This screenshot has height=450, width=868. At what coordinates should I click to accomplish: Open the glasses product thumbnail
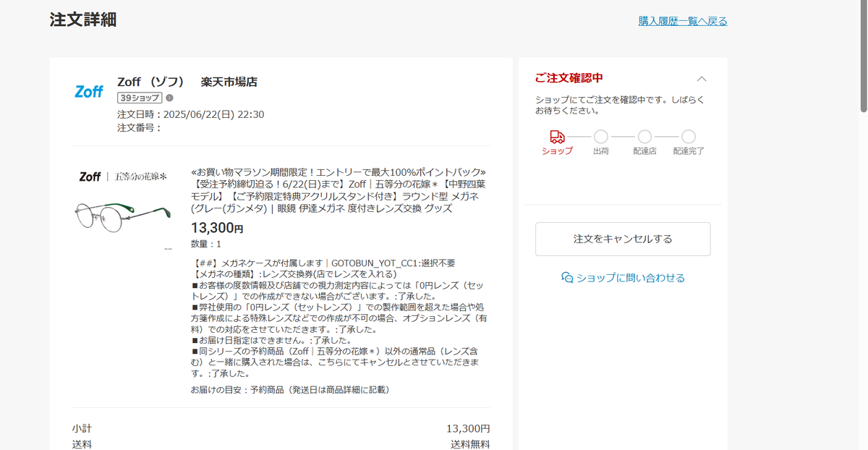click(123, 210)
